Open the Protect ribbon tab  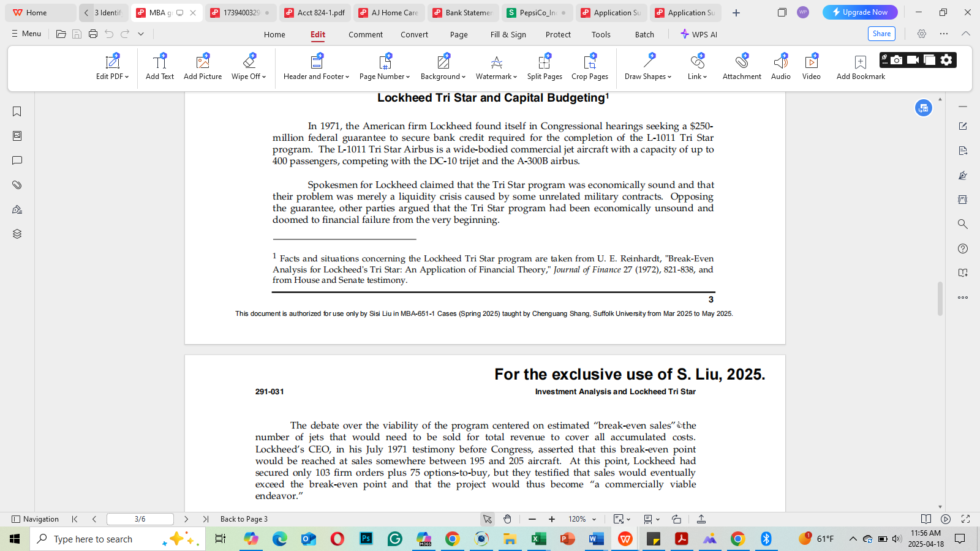(x=558, y=35)
